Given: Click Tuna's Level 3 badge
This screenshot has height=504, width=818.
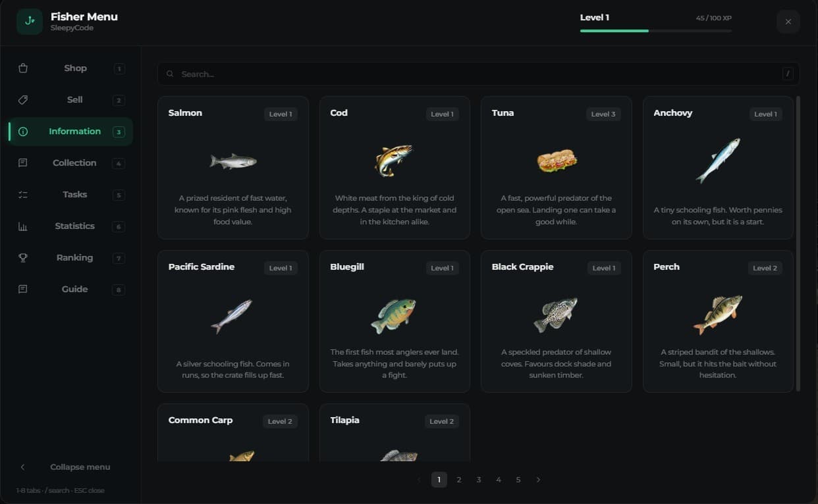Looking at the screenshot, I should pyautogui.click(x=603, y=114).
